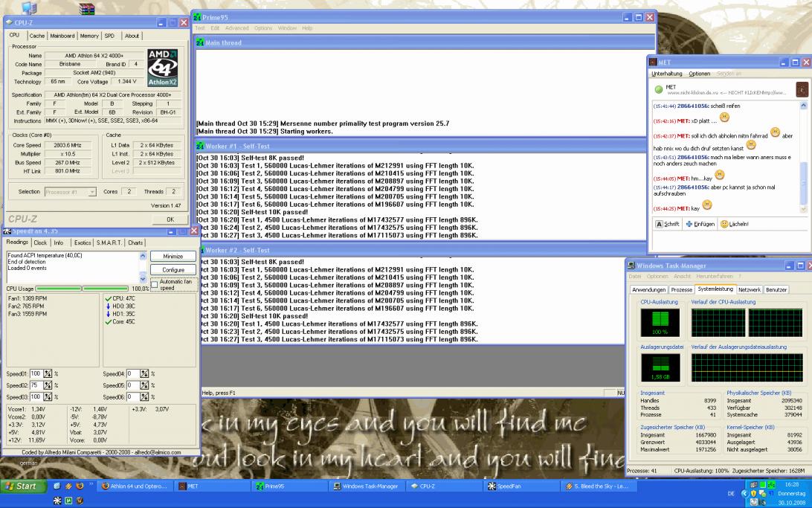Click Speed04 up/down spinner in SpeedFan
Screen dimensions: 812x508
click(x=144, y=374)
